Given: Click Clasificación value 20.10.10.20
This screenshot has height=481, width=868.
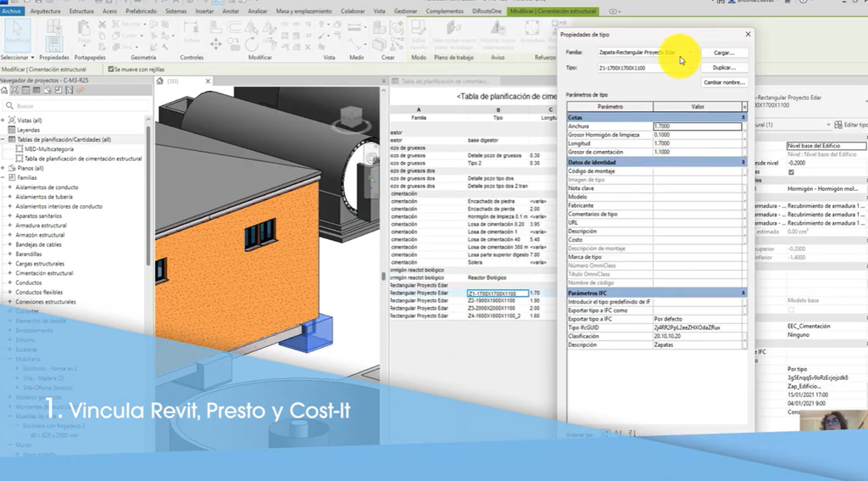Looking at the screenshot, I should point(697,336).
